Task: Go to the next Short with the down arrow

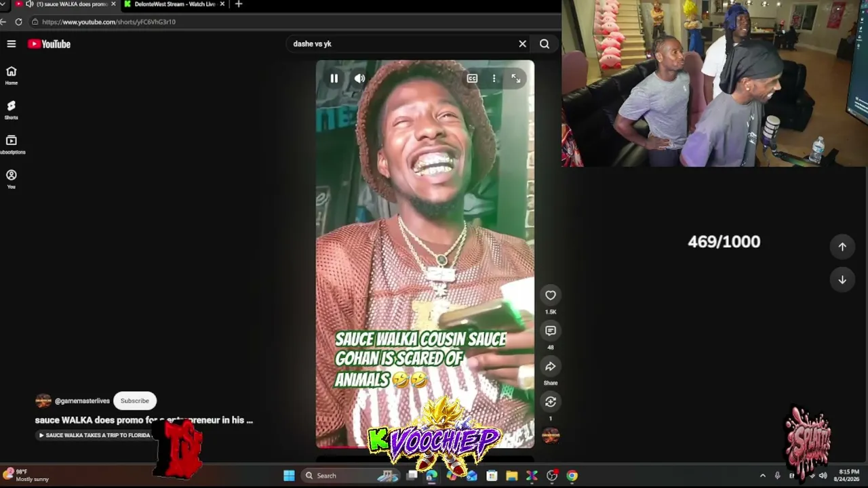Action: (x=842, y=280)
